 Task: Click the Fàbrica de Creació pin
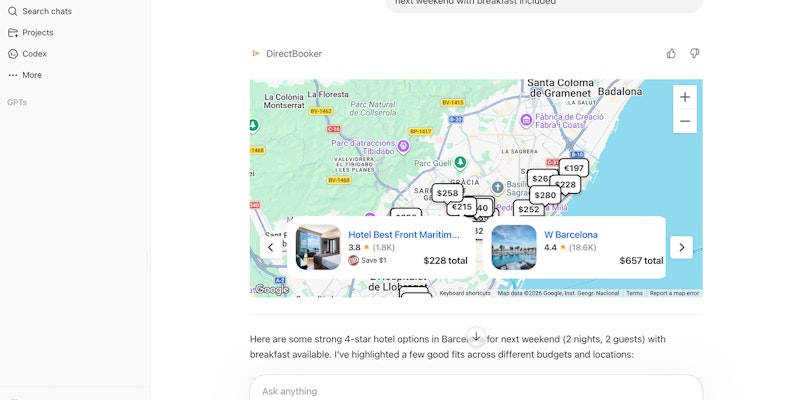(x=526, y=121)
